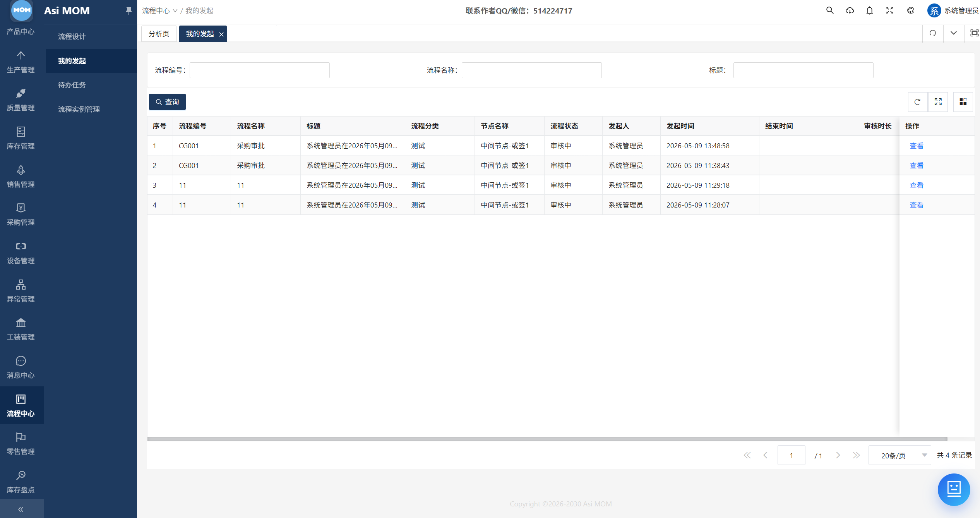Open 销售管理 module
Image resolution: width=980 pixels, height=518 pixels.
pos(21,177)
